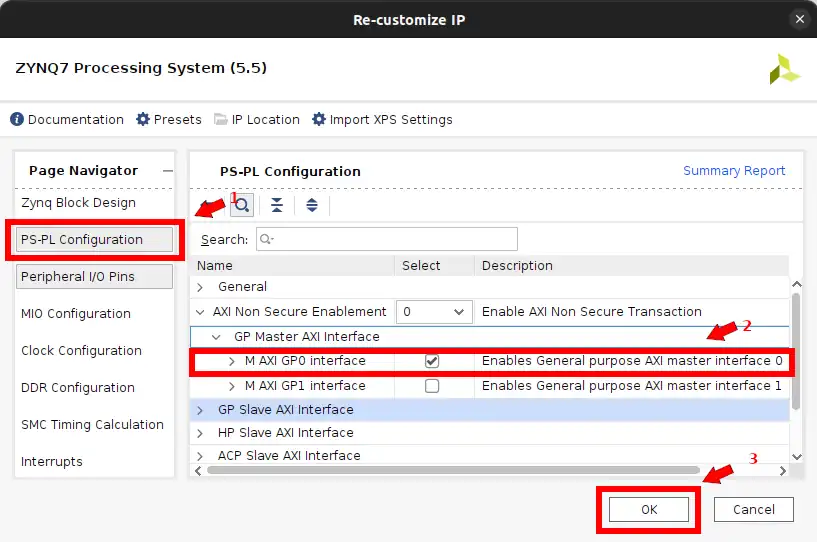
Task: Select Peripheral I/O Pins page
Action: 94,276
